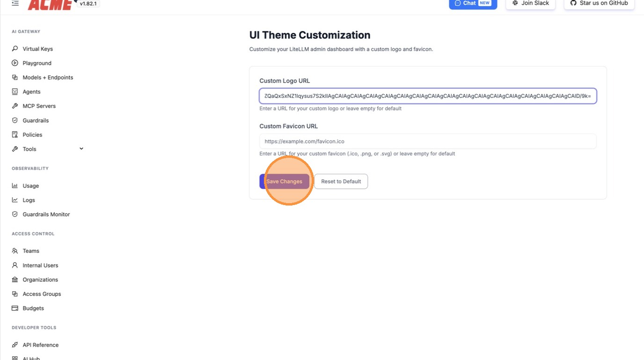Click the Playground play icon
Screen dimensions: 644x360
pyautogui.click(x=15, y=63)
